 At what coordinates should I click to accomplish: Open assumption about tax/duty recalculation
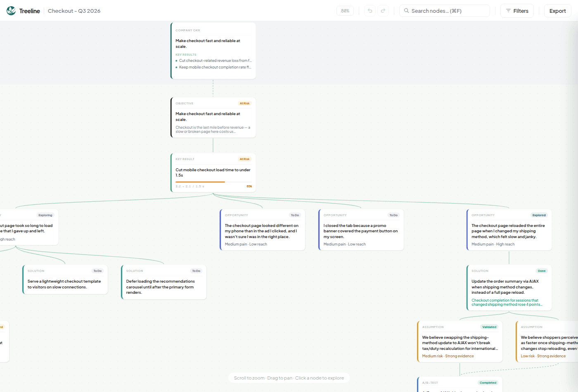click(x=460, y=342)
